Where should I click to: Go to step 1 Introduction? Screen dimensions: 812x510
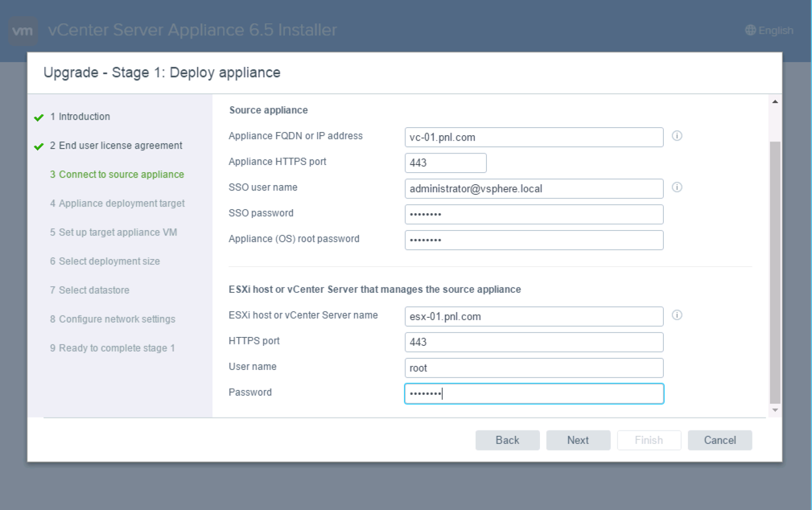coord(80,117)
